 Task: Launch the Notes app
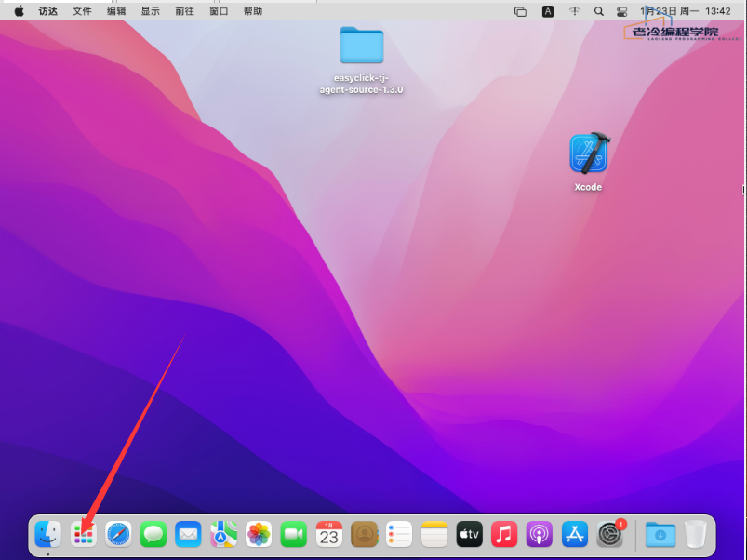point(434,534)
